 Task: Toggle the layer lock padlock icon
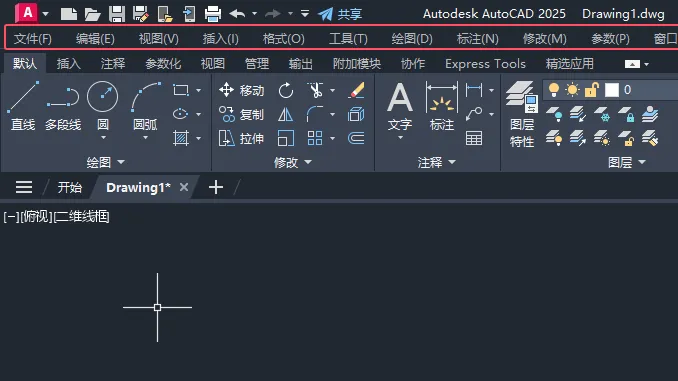click(592, 90)
